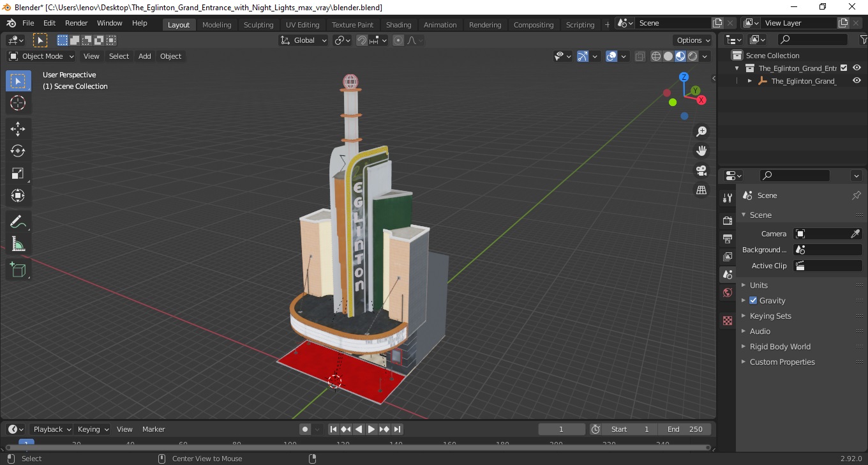Play the animation forward
The height and width of the screenshot is (465, 868).
pyautogui.click(x=371, y=429)
